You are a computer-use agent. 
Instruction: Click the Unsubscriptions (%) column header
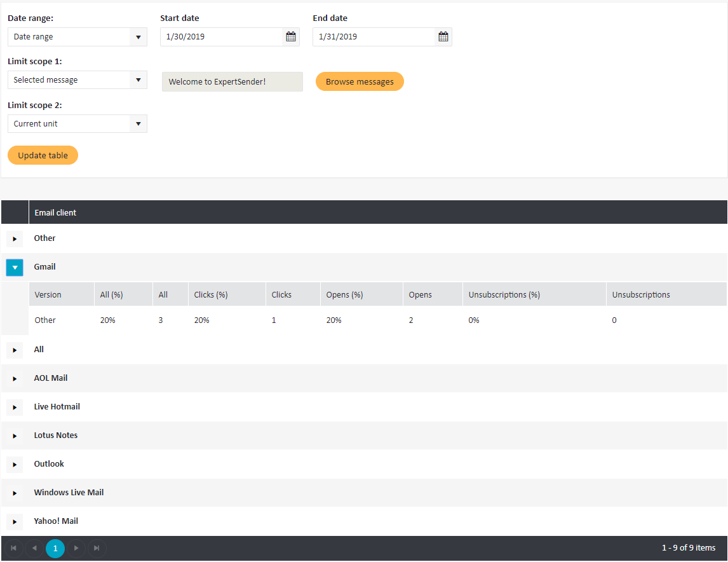[x=534, y=294]
